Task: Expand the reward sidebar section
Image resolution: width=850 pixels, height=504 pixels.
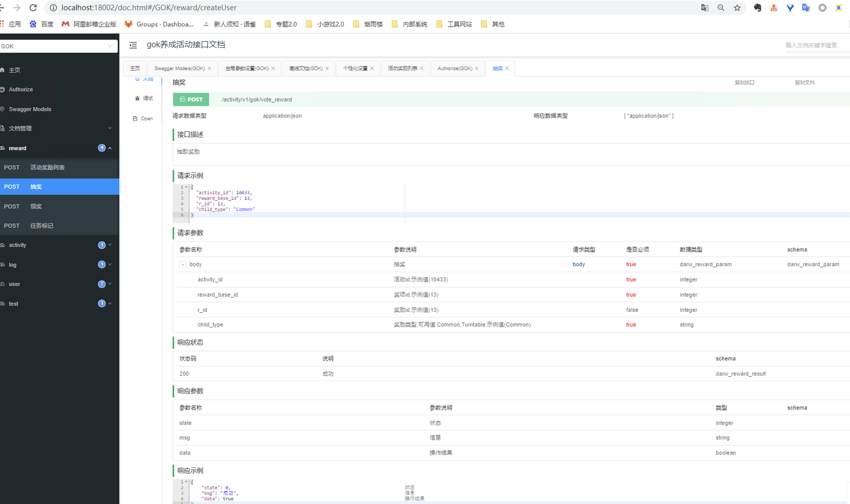Action: click(110, 148)
